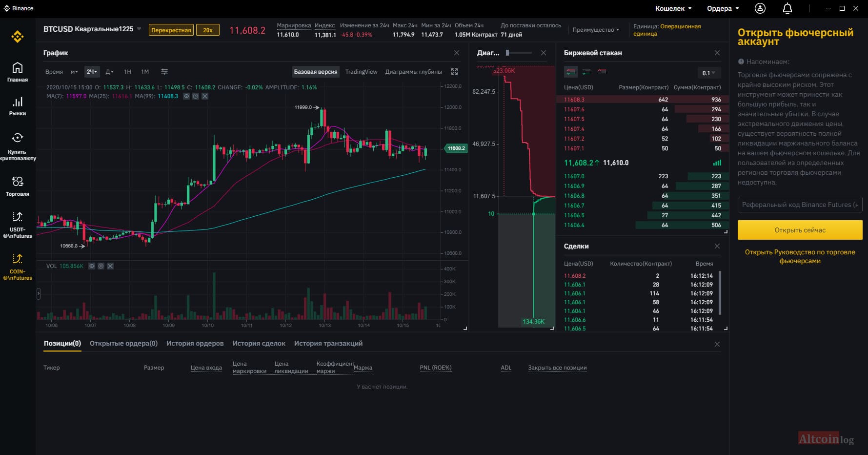
Task: Click the Binance logo in the sidebar
Action: pyautogui.click(x=18, y=37)
